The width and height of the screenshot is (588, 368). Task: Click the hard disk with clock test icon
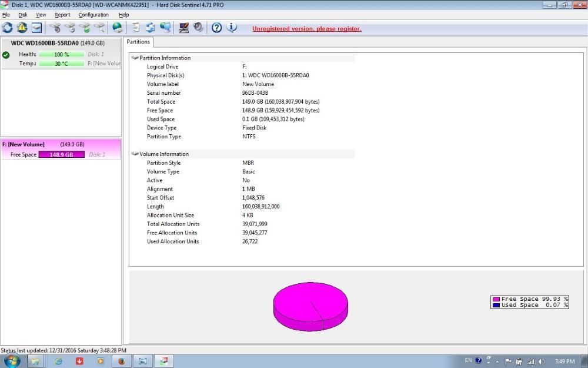(70, 28)
